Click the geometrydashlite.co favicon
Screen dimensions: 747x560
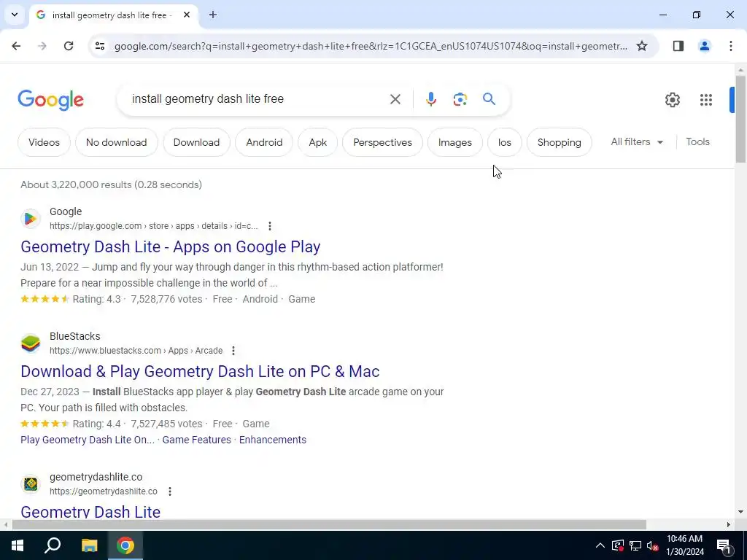coord(31,484)
